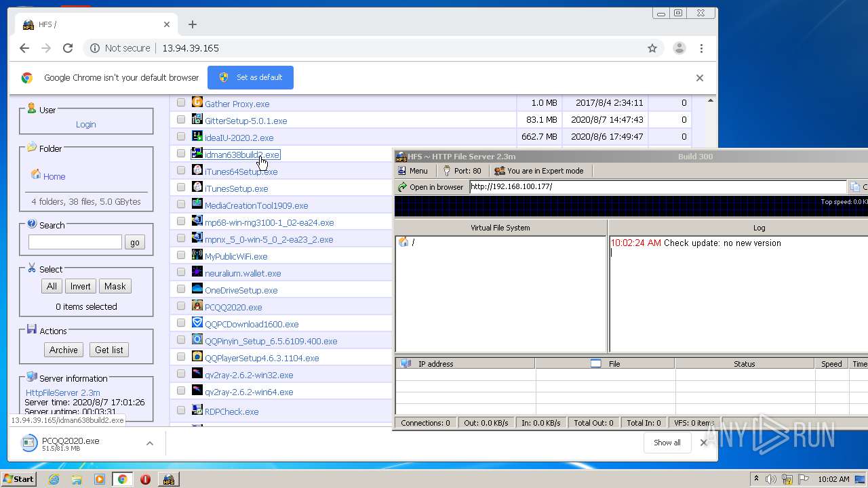Click volume icon in system tray

771,479
